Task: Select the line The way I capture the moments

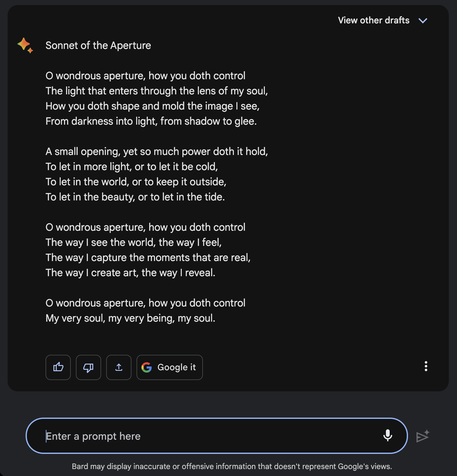Action: click(148, 257)
